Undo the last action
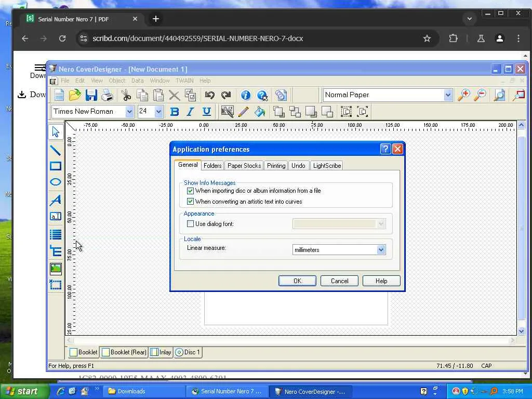Viewport: 532px width, 399px height. pos(209,95)
